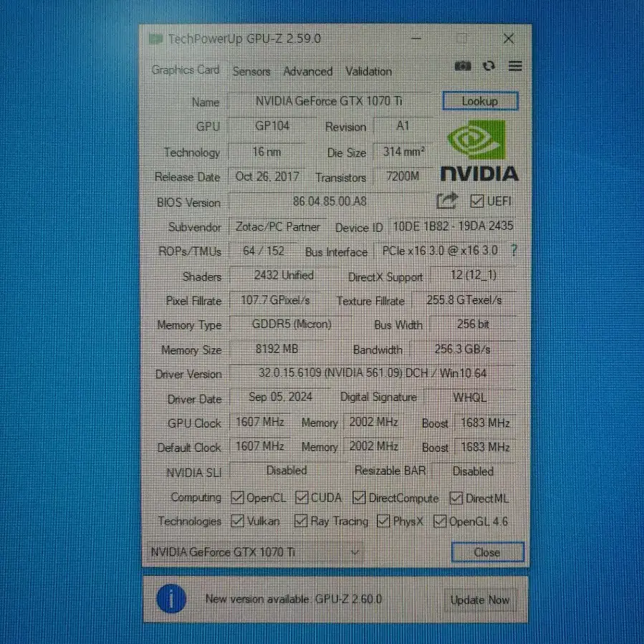Click the GPU-Z app icon in title bar

coord(156,39)
